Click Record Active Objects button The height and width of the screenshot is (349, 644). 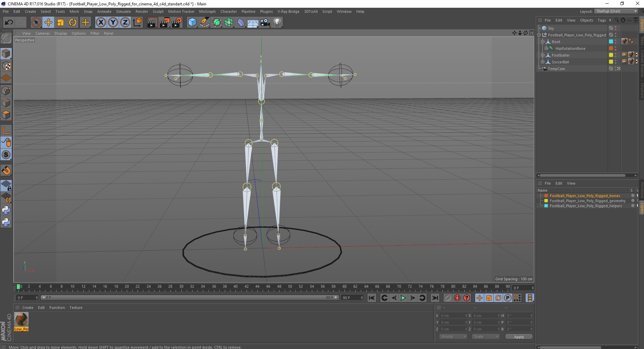tap(448, 298)
